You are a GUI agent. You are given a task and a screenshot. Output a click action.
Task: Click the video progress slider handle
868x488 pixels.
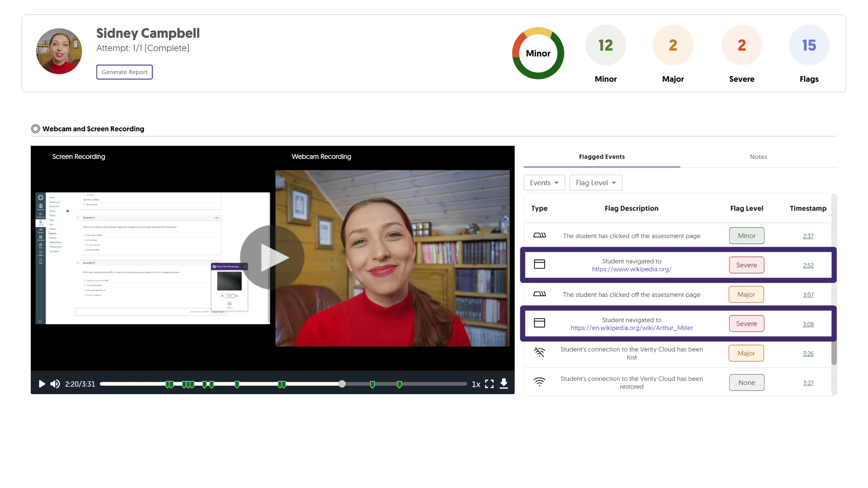tap(342, 384)
